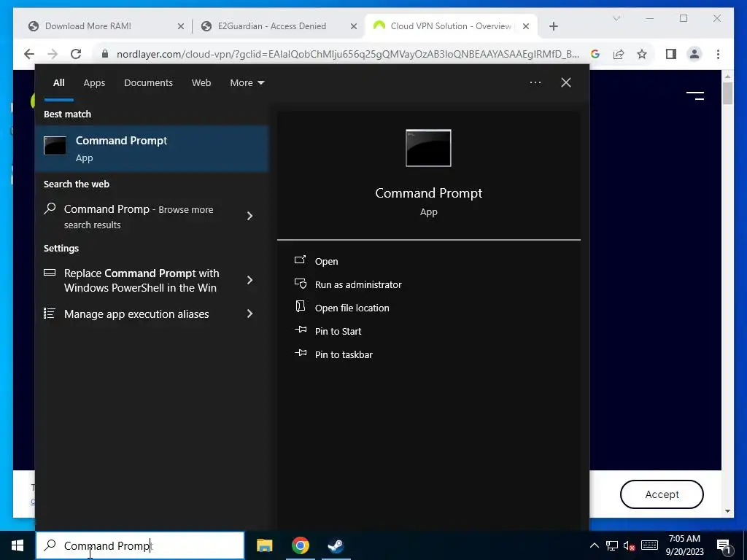Close the Windows search panel
Image resolution: width=747 pixels, height=560 pixels.
[x=566, y=82]
